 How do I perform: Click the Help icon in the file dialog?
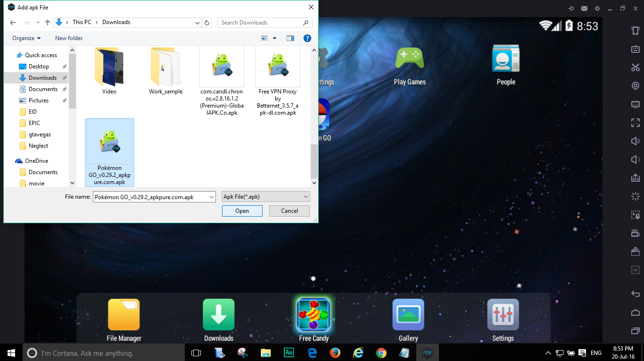point(307,38)
